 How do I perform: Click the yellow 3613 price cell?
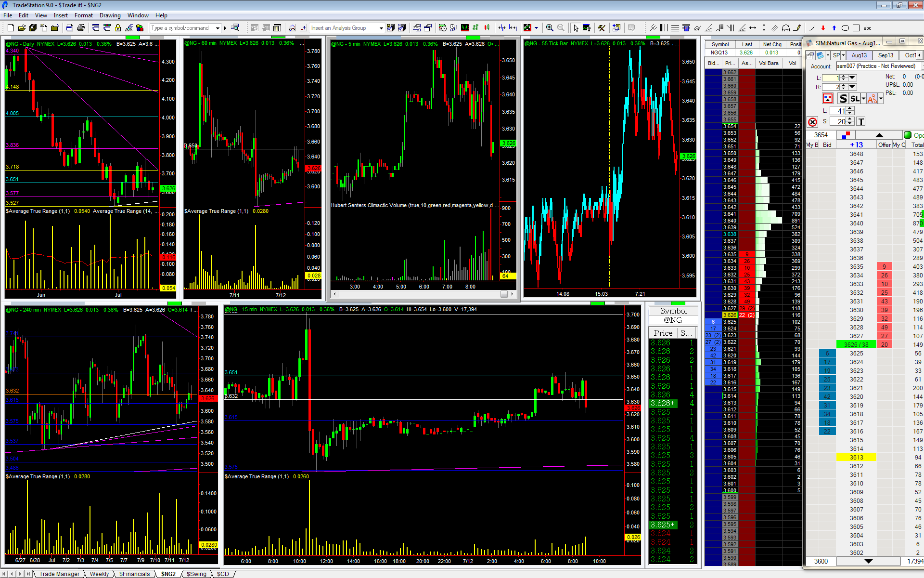pyautogui.click(x=856, y=458)
